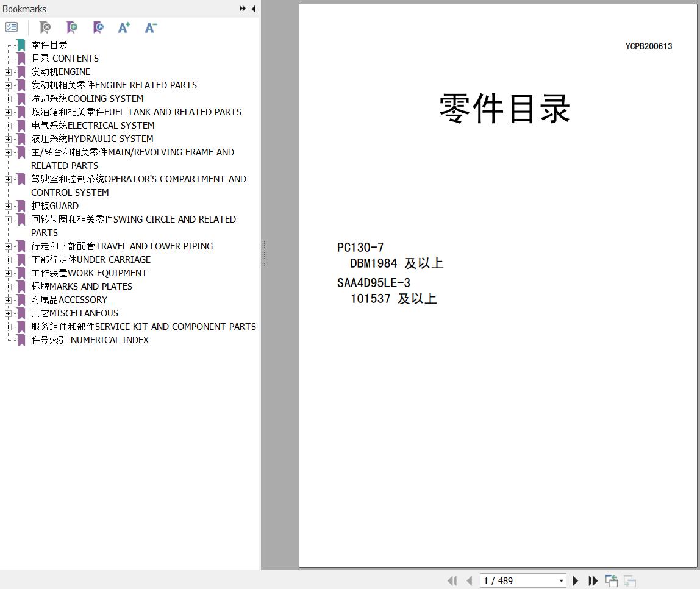The height and width of the screenshot is (589, 700).
Task: Expand the 发动机ENGINE bookmark node
Action: [x=7, y=72]
